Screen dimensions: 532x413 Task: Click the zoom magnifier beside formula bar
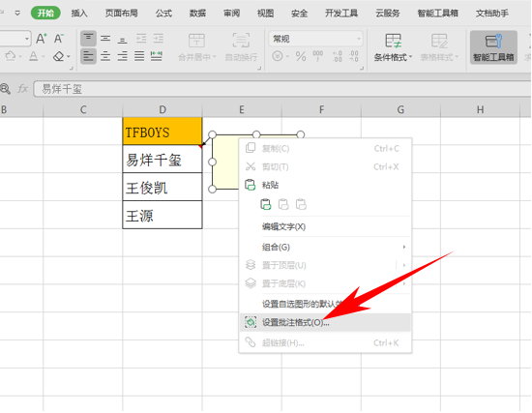[x=5, y=89]
